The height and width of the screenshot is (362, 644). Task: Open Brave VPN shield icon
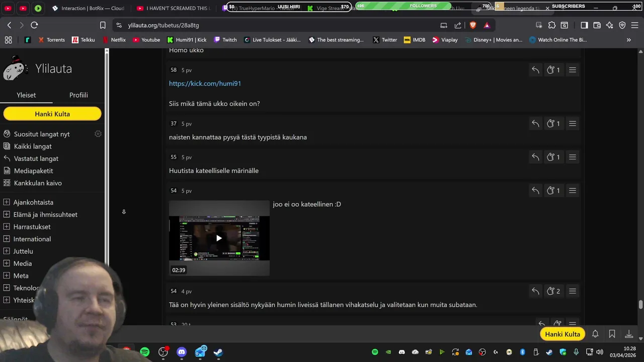(622, 25)
